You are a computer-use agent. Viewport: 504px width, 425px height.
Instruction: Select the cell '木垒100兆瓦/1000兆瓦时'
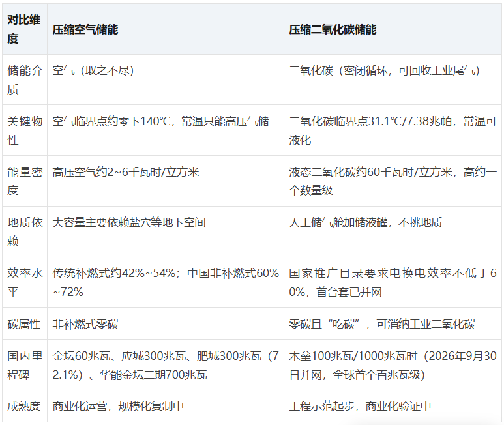point(393,365)
